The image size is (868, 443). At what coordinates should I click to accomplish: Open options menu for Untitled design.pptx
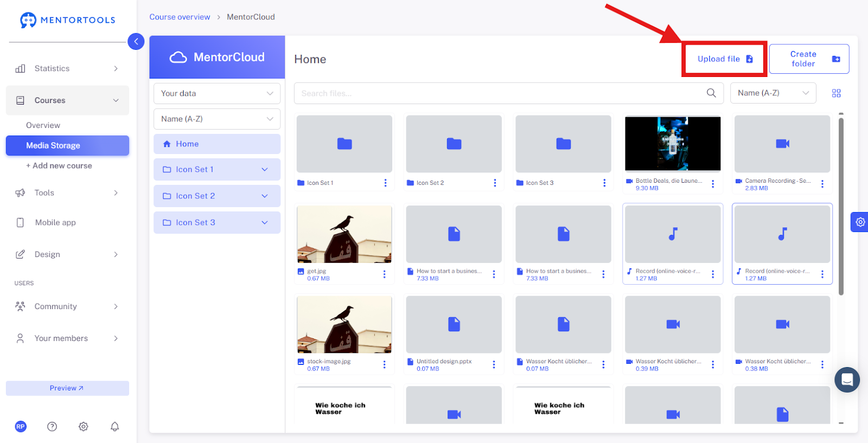pos(494,365)
